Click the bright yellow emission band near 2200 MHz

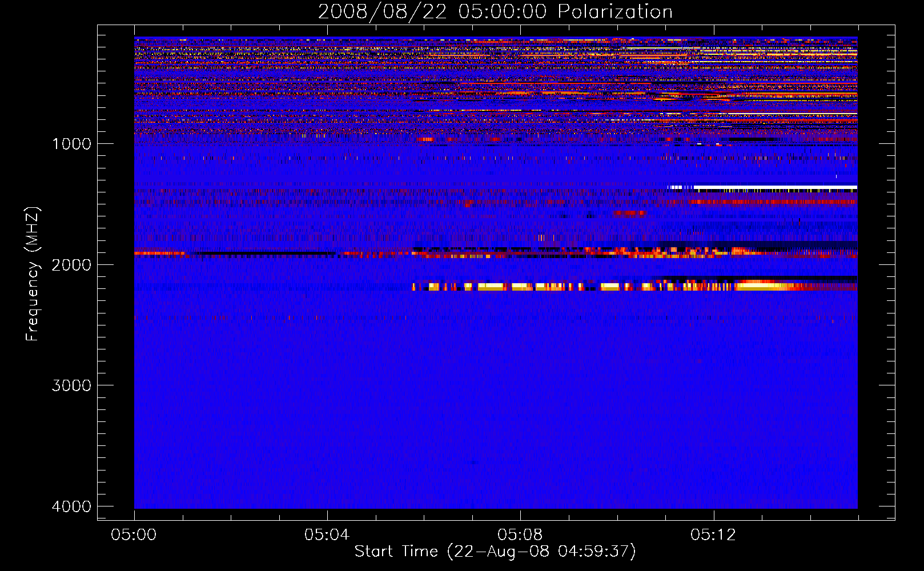coord(634,286)
